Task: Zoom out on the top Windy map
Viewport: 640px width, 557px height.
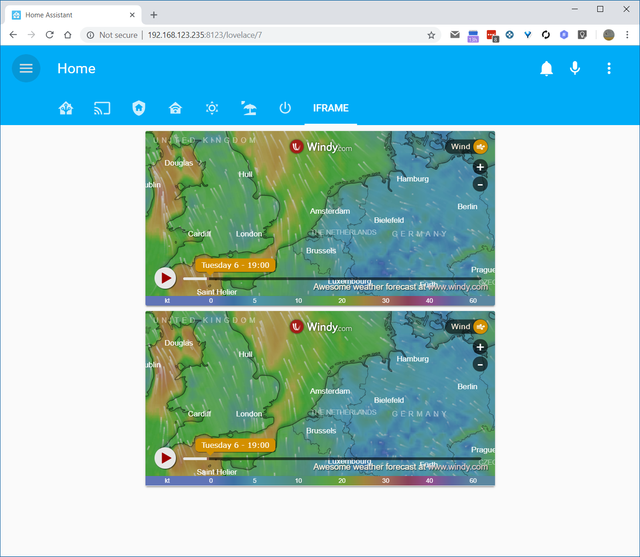Action: [480, 184]
